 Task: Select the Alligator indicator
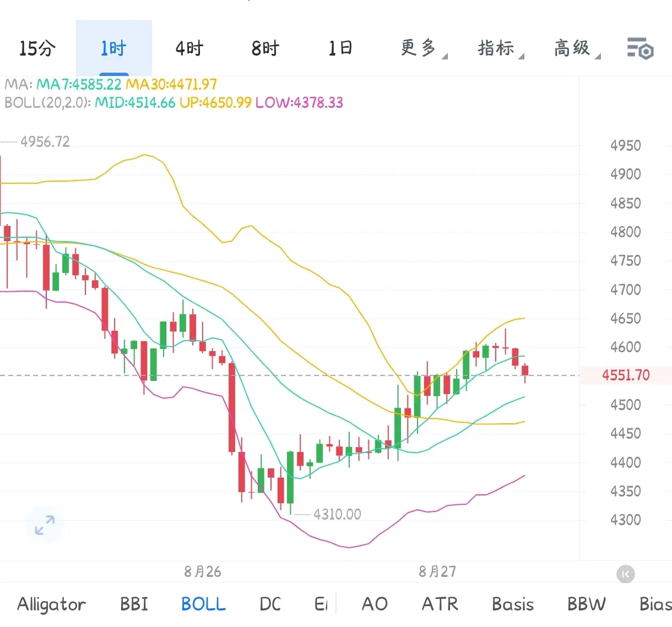(52, 604)
